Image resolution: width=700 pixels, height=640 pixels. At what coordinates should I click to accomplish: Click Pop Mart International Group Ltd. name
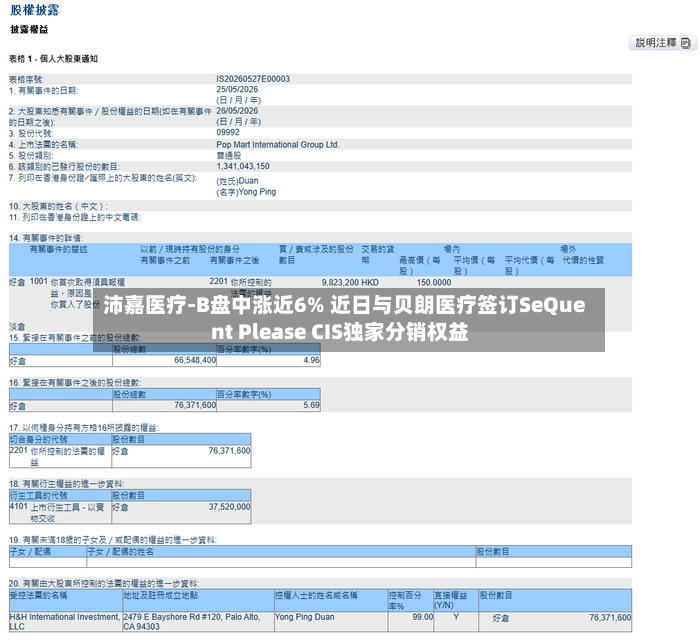(x=278, y=145)
